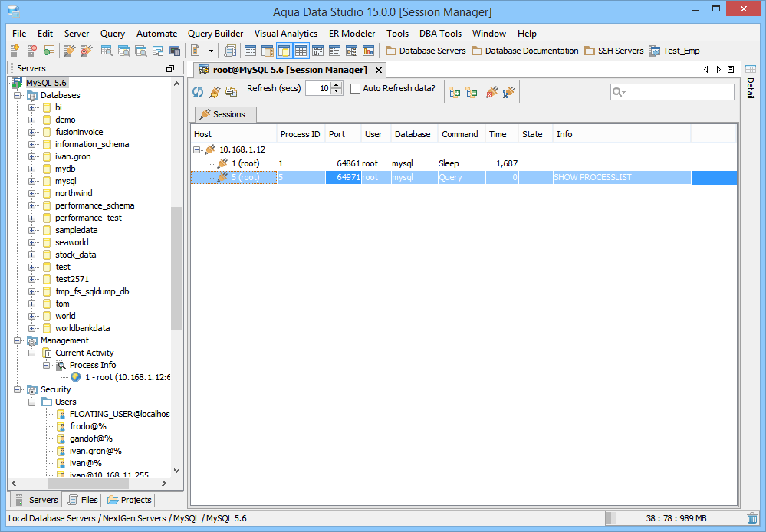This screenshot has width=766, height=532.
Task: Click the server table properties toolbar icon
Action: 49,51
